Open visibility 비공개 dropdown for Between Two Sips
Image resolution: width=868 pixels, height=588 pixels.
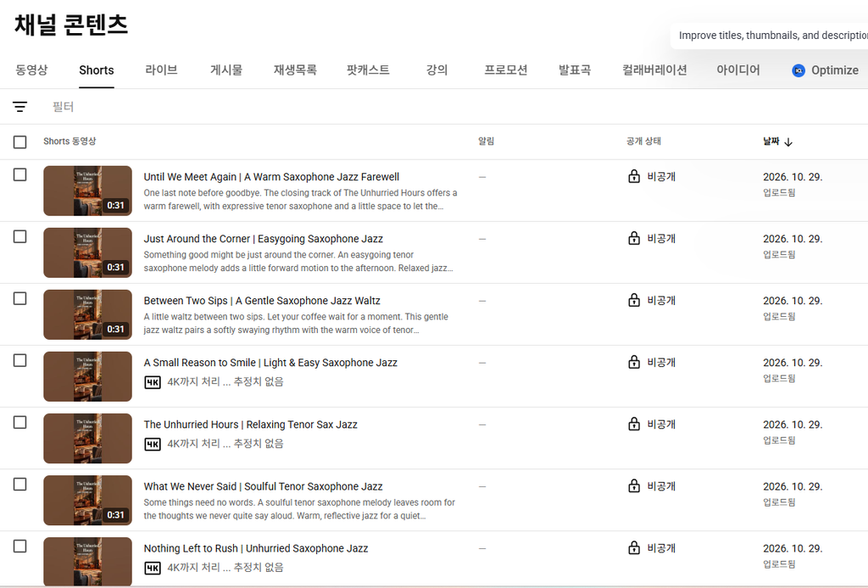coord(661,301)
